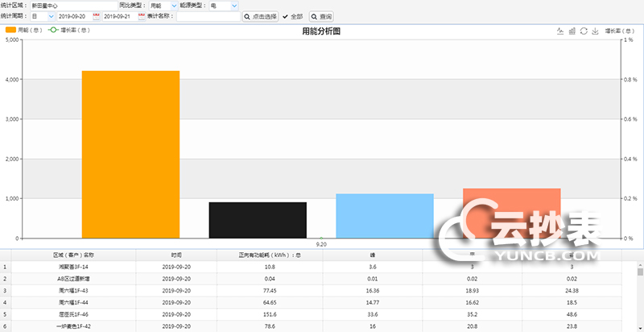Switch chart to bar view icon
Screen dimensions: 644x332
tap(572, 31)
